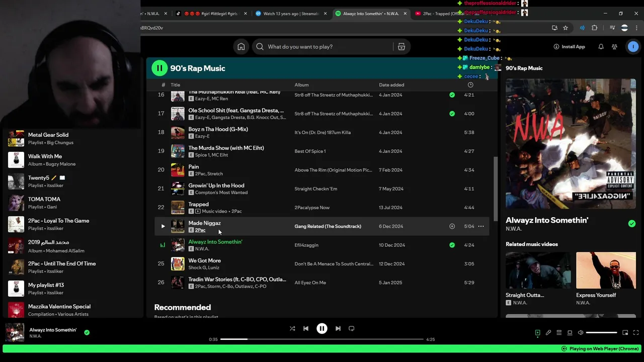Mute the volume speaker icon
Viewport: 644px width, 362px height.
click(x=580, y=332)
